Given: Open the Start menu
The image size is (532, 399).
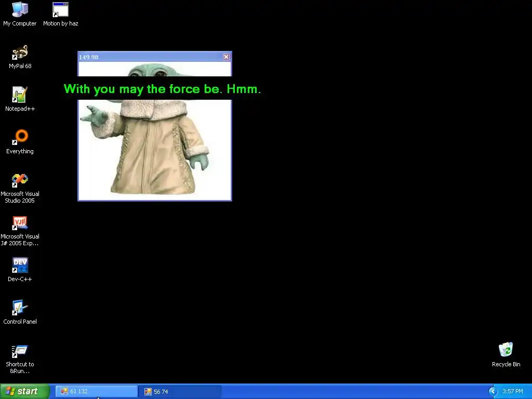Looking at the screenshot, I should pos(25,391).
